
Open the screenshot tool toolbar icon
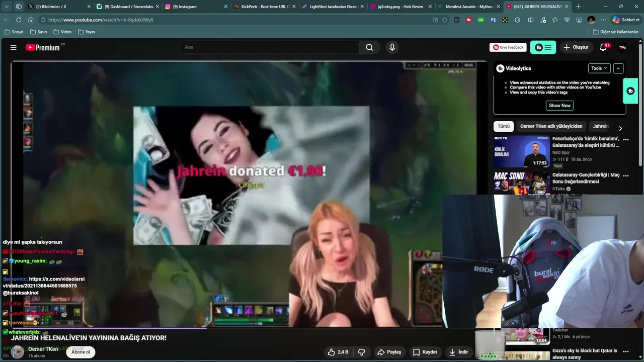pyautogui.click(x=579, y=20)
